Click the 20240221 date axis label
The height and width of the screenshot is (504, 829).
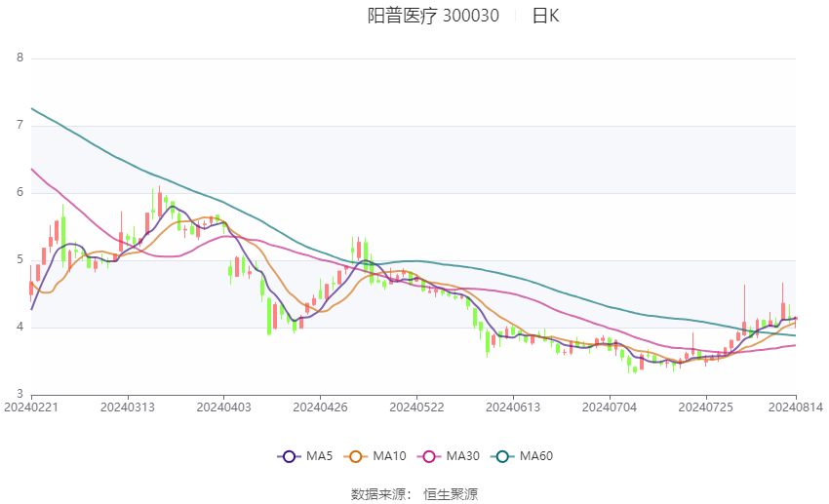tap(31, 407)
